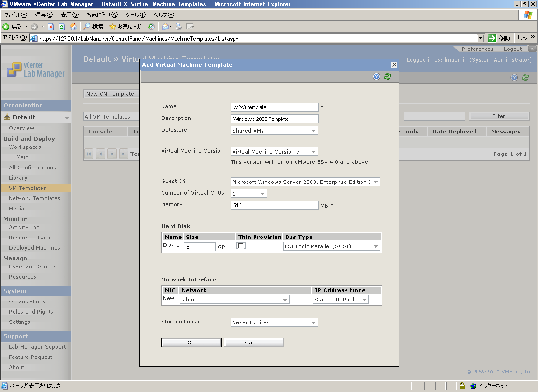
Task: Open the Storage Lease dropdown
Action: (274, 322)
